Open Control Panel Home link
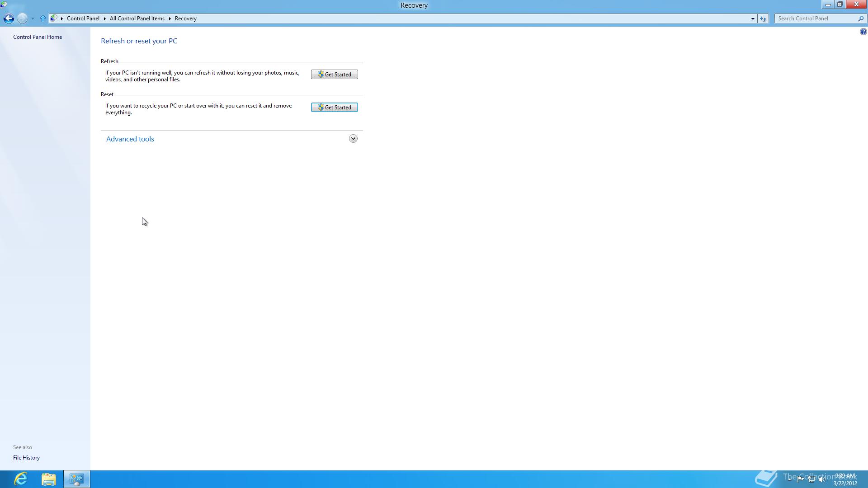This screenshot has width=868, height=488. [38, 37]
